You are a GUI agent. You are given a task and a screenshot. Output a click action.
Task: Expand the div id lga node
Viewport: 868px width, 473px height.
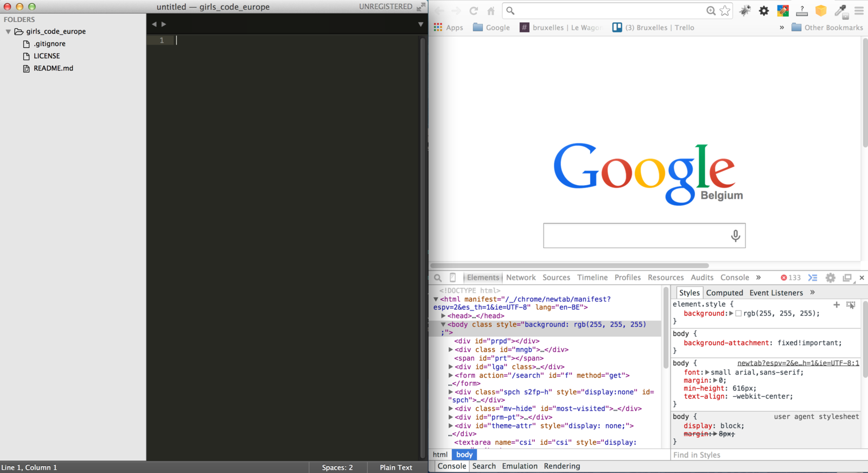[x=451, y=367]
